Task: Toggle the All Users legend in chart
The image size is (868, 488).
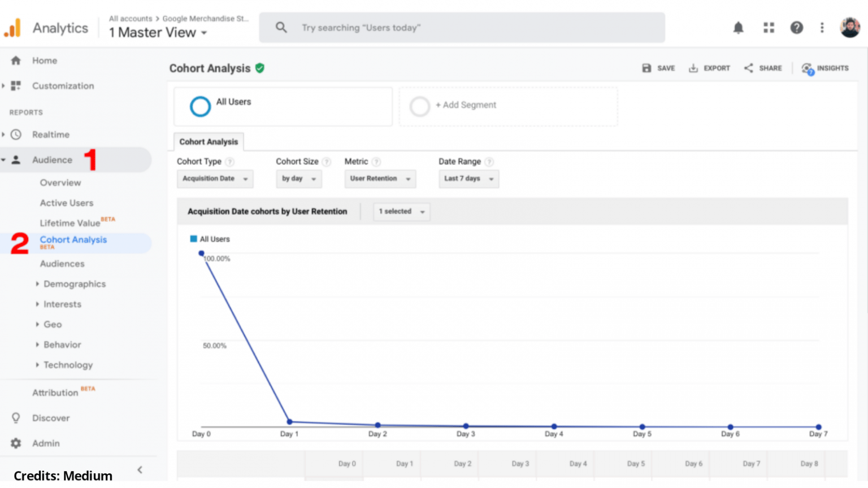Action: [x=210, y=239]
